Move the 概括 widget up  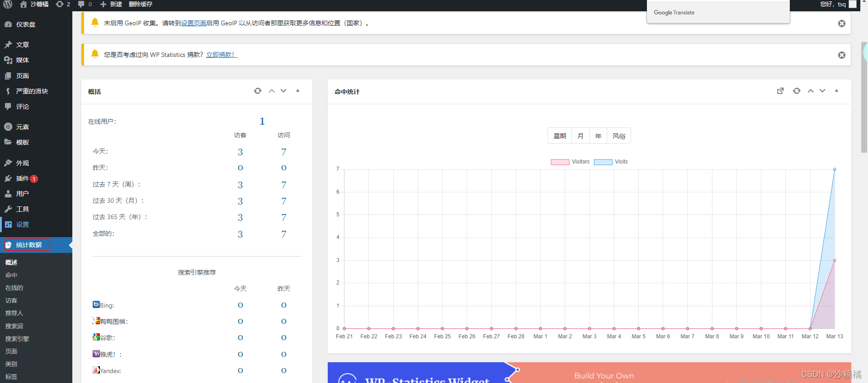(x=272, y=91)
